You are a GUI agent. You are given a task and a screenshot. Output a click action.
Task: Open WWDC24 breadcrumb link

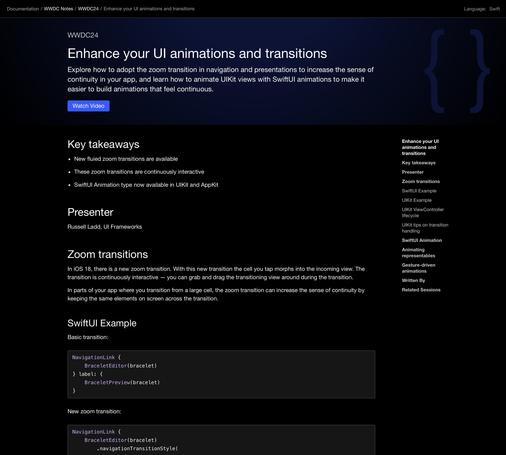88,9
